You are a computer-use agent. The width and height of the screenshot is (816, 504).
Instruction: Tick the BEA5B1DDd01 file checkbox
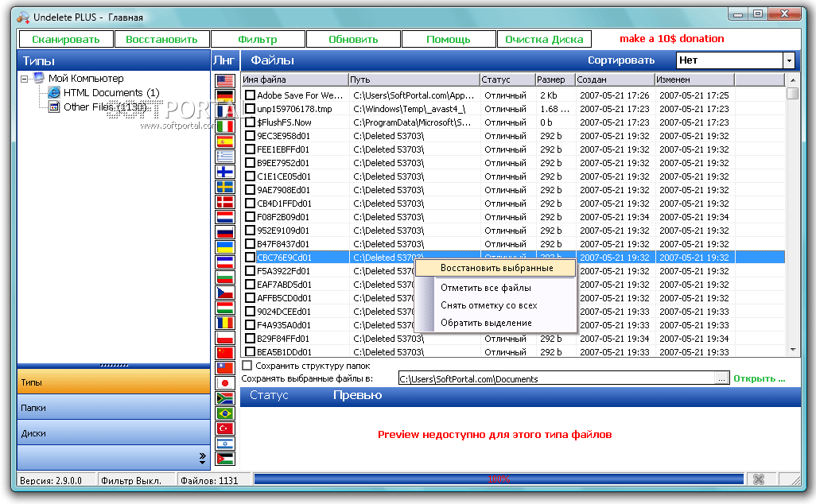[251, 352]
